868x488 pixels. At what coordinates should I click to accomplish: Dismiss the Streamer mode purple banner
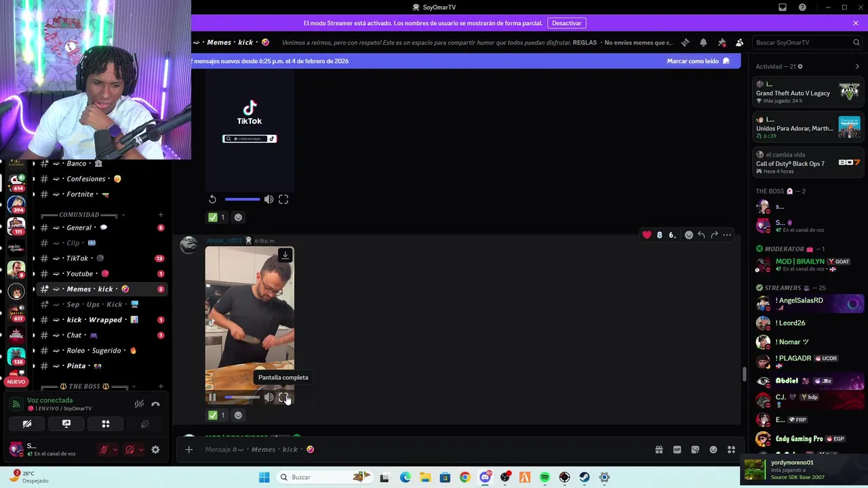coord(856,23)
